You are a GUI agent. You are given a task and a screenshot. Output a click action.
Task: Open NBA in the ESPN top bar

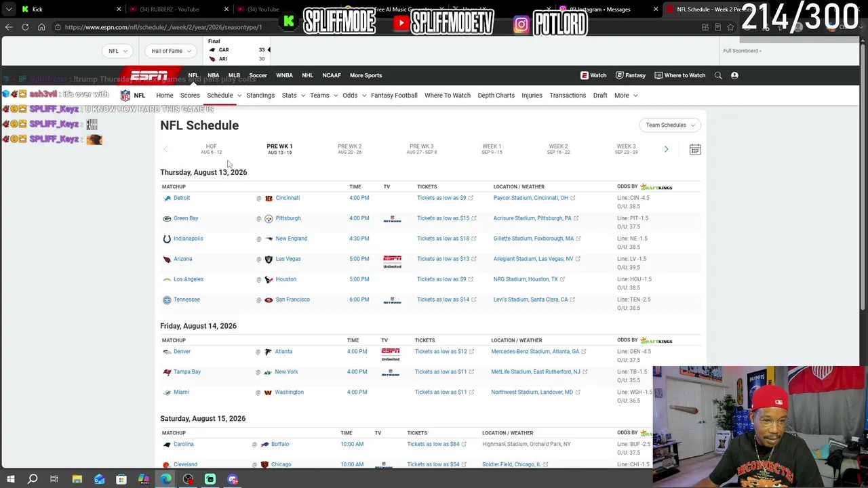[213, 75]
